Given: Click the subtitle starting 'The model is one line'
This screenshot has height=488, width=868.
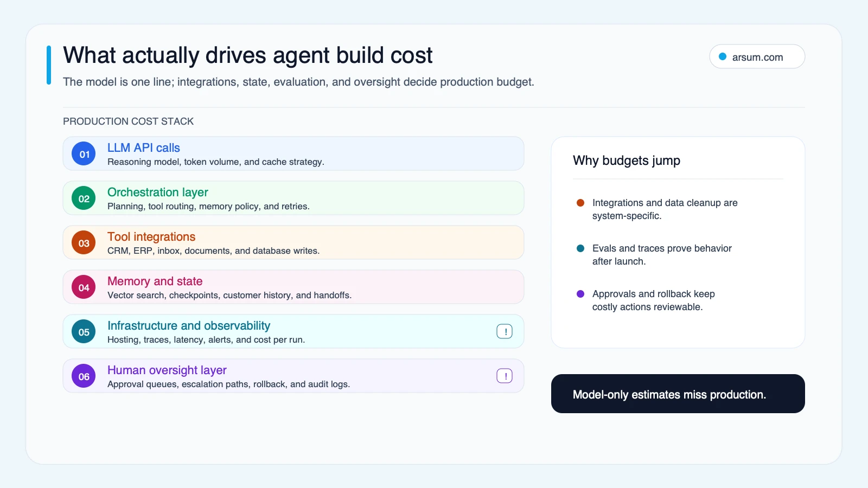Looking at the screenshot, I should [x=299, y=82].
